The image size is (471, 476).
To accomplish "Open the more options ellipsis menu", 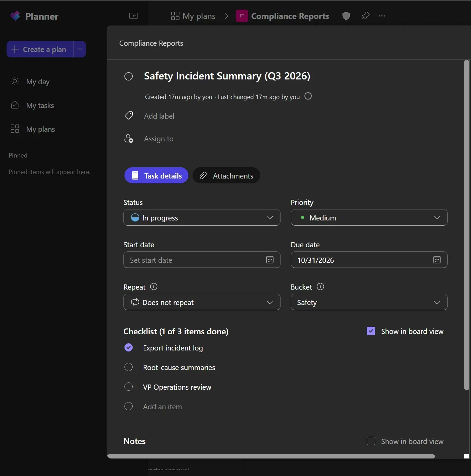I will click(x=382, y=16).
